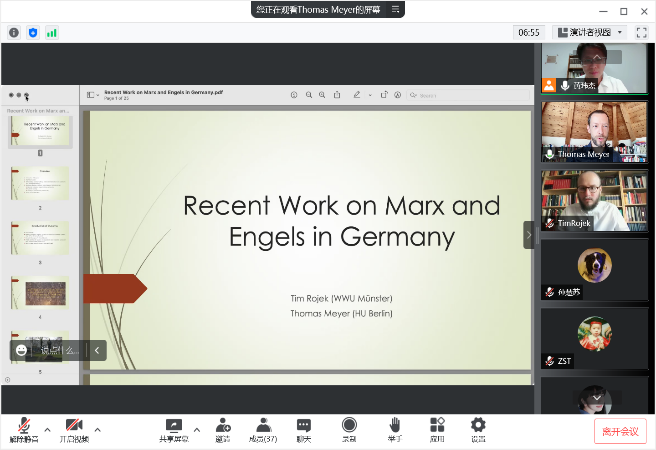Open the Apps panel
This screenshot has height=450, width=656.
[437, 426]
